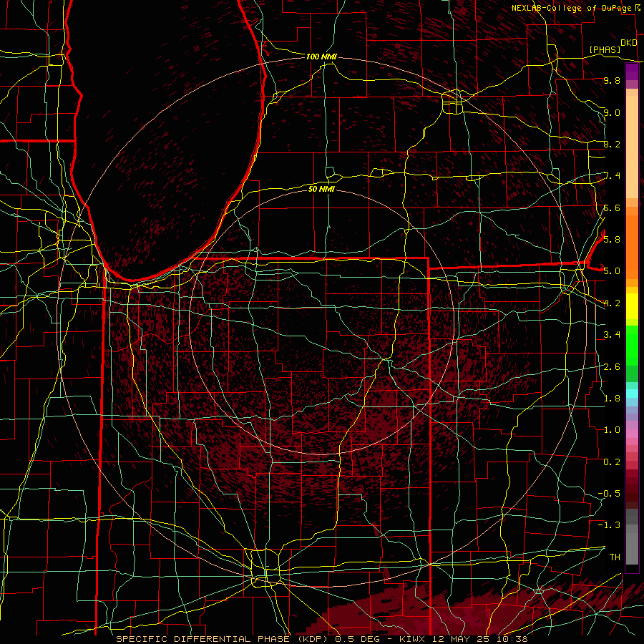Screen dimensions: 644x644
Task: Click the 7.4 scale value
Action: 613,176
